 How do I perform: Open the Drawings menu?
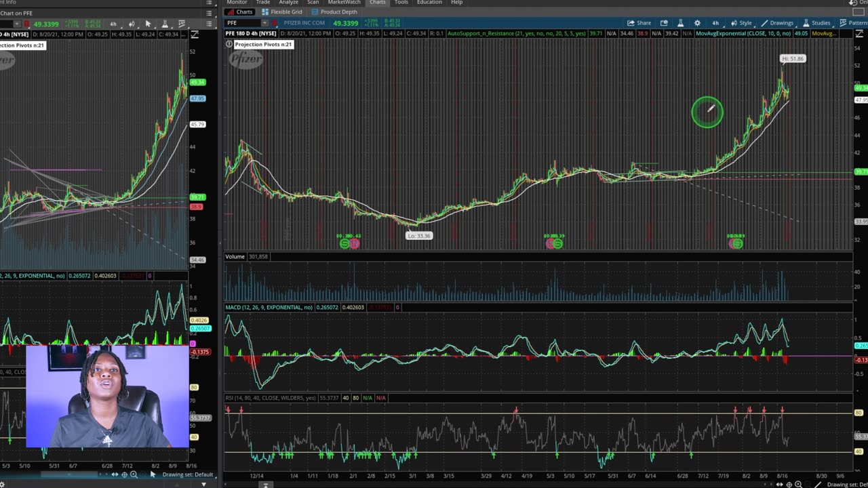[x=776, y=23]
